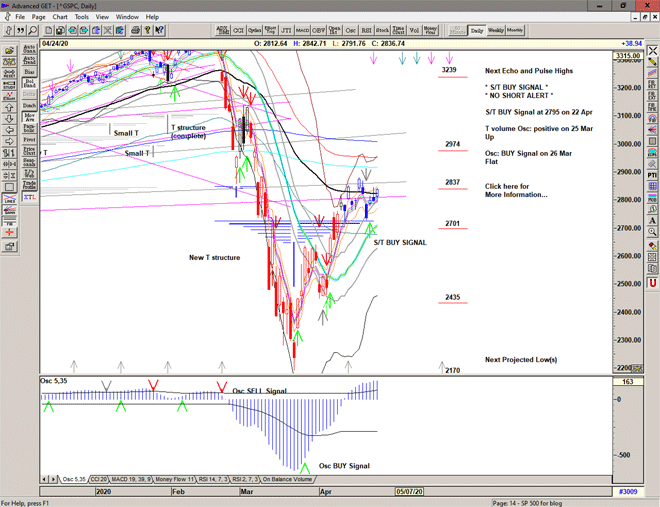Click the CCI indicator toolbar button
The height and width of the screenshot is (507, 660).
tap(238, 31)
